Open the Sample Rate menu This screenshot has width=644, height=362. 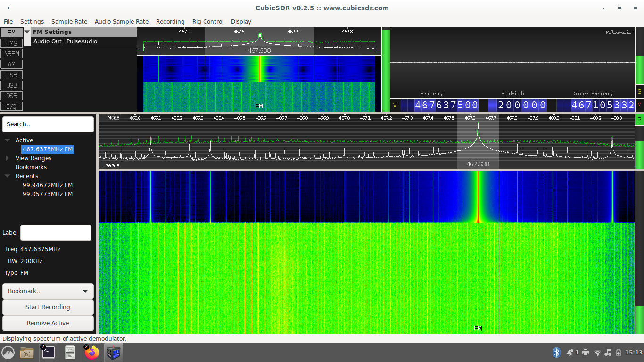(69, 21)
